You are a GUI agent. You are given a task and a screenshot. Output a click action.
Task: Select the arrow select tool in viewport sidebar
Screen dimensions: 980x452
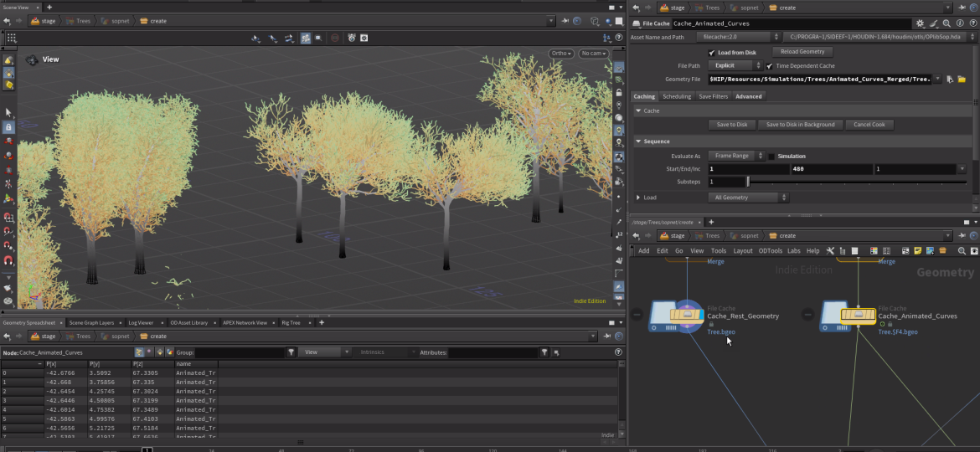click(8, 111)
